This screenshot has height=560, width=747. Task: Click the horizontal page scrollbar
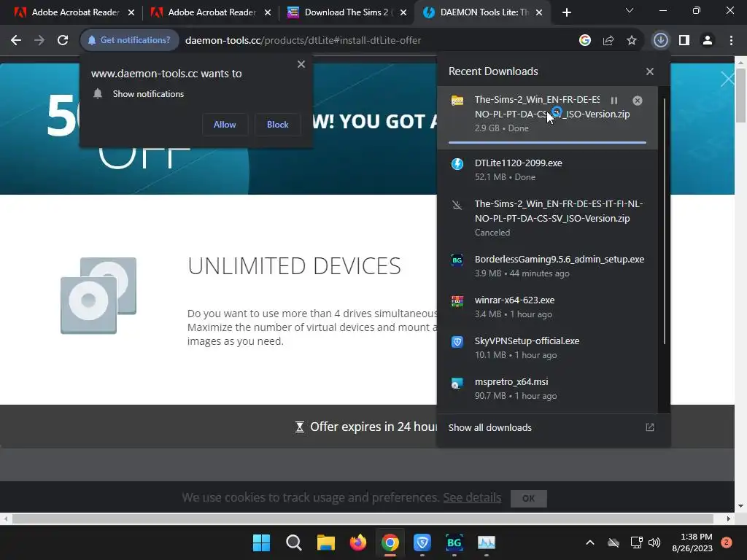click(363, 518)
